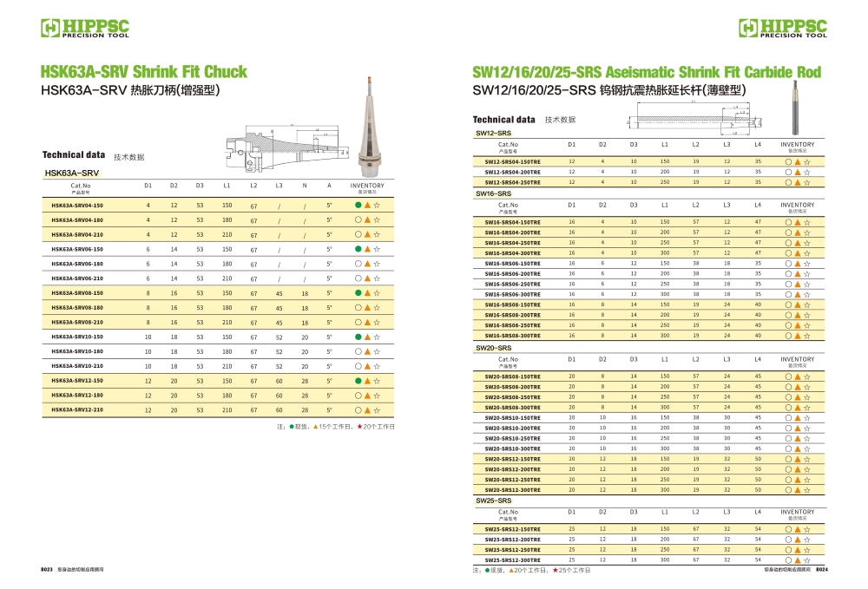Click the INVENTORY header in the HSK63A-SRV table
Image resolution: width=868 pixels, height=589 pixels.
[367, 186]
